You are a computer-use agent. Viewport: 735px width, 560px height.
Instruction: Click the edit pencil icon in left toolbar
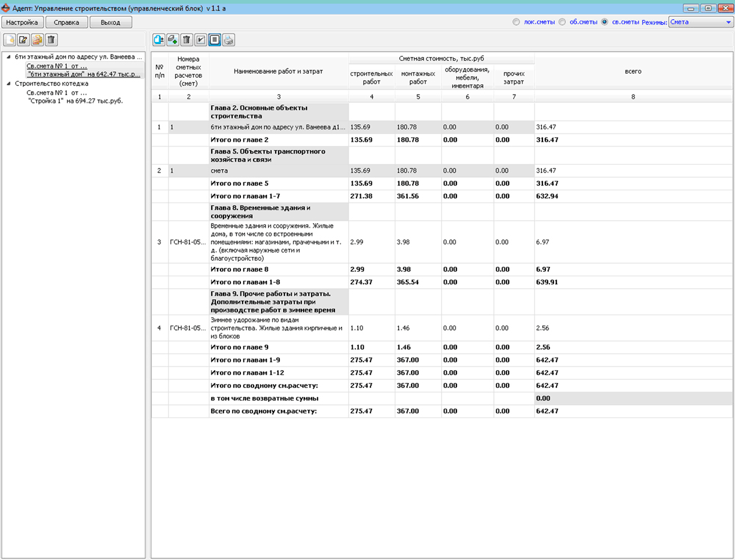point(24,40)
